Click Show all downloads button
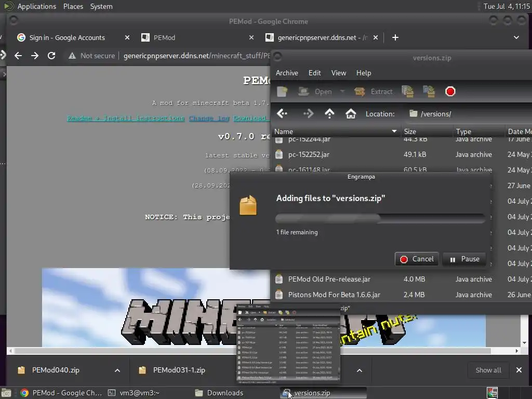The width and height of the screenshot is (532, 399). (488, 370)
